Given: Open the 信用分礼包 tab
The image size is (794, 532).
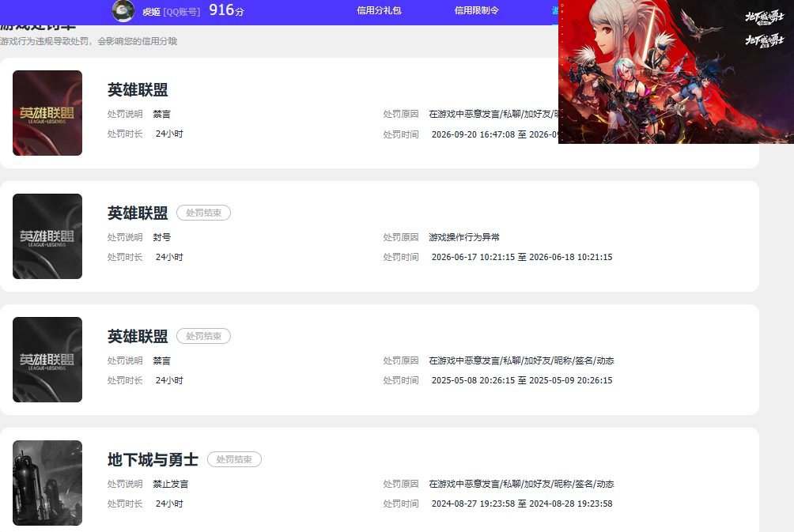Looking at the screenshot, I should (x=379, y=10).
